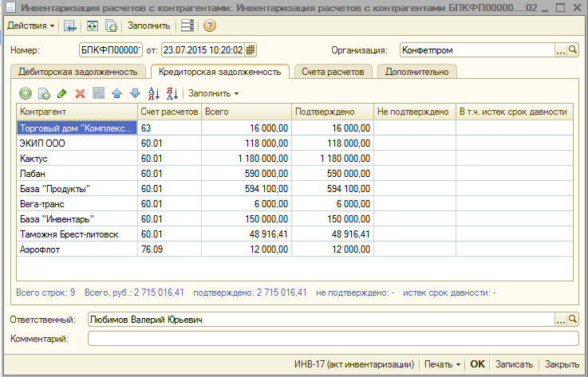Viewport: 588px width, 377px height.
Task: Sort descending with the Я-A icon
Action: coord(172,93)
